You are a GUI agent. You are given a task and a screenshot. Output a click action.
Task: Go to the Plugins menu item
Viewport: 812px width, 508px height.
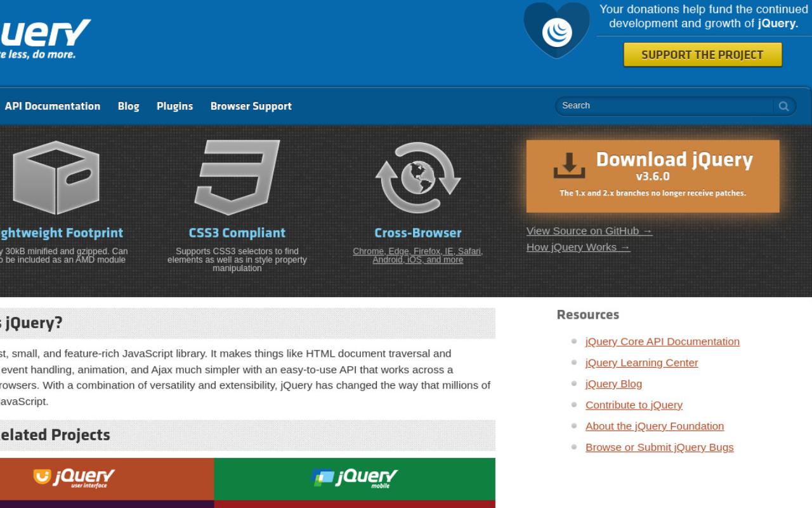[174, 106]
